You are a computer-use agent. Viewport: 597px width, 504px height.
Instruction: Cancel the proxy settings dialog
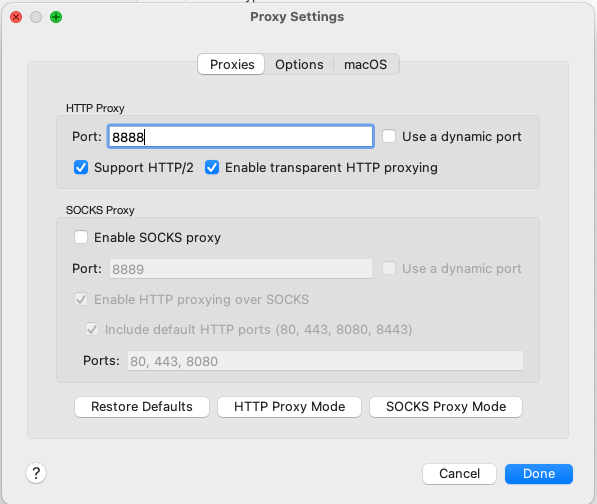[459, 474]
